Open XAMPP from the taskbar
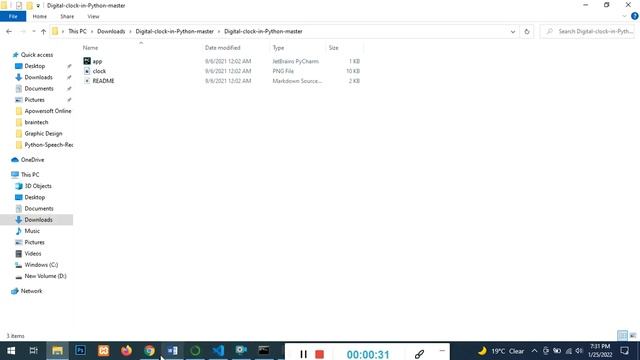This screenshot has height=360, width=640. click(x=103, y=351)
